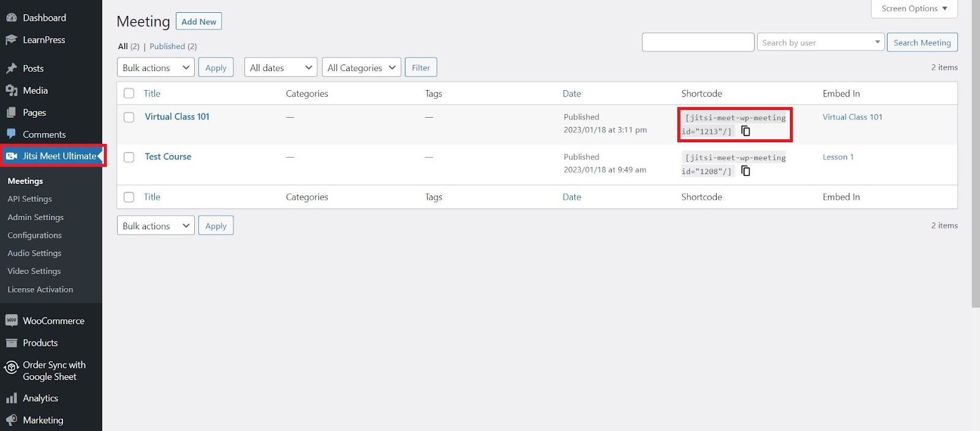980x431 pixels.
Task: Click the Products box icon
Action: [11, 343]
